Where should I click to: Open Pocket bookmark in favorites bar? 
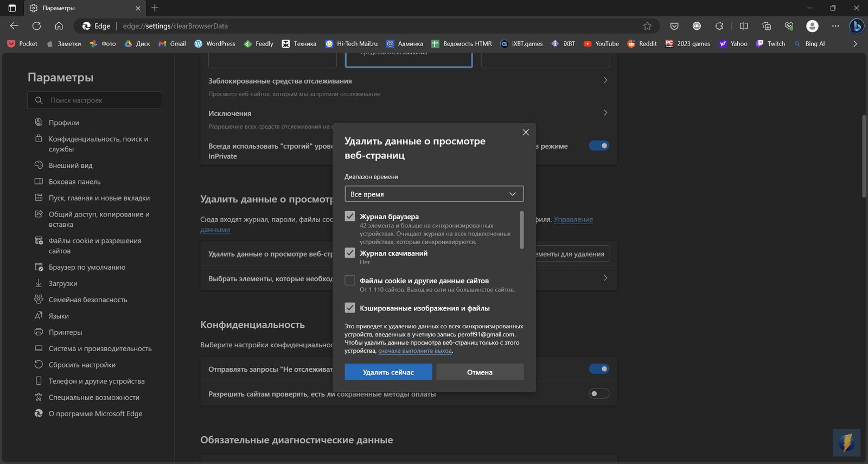click(x=22, y=43)
